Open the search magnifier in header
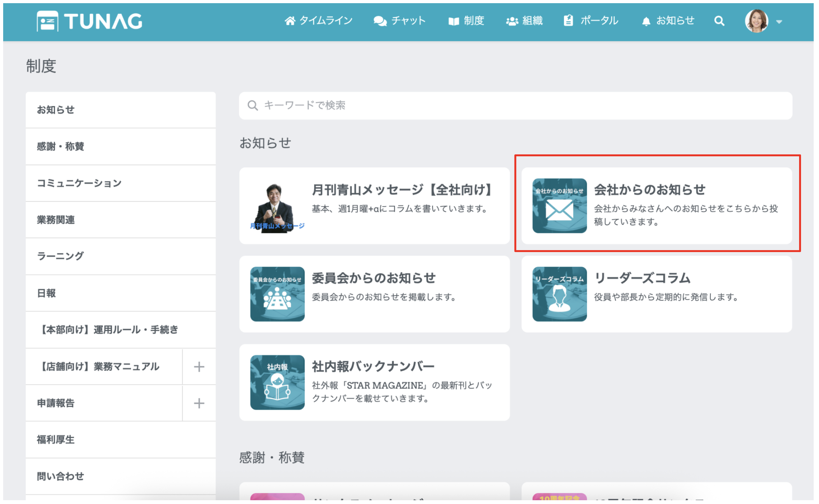 coord(719,21)
